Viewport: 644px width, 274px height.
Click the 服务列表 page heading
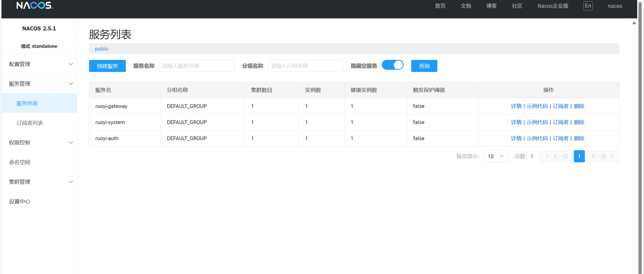coord(110,34)
